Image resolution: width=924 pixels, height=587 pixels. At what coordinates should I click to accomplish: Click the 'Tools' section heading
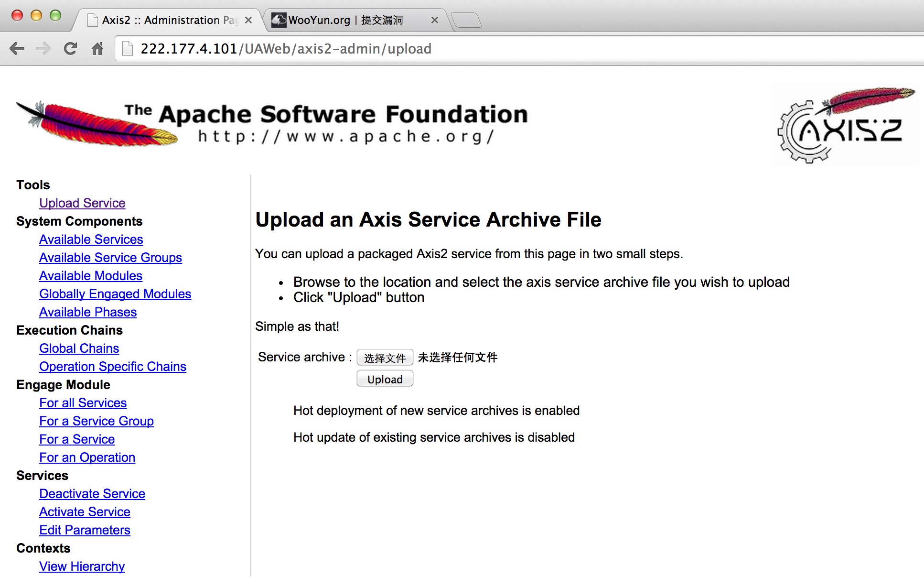click(x=33, y=185)
